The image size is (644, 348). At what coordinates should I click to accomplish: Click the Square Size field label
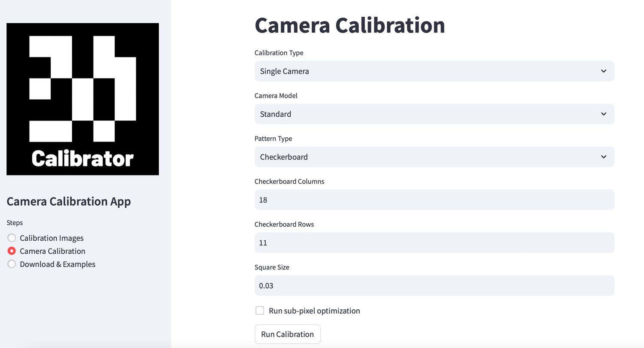tap(272, 267)
